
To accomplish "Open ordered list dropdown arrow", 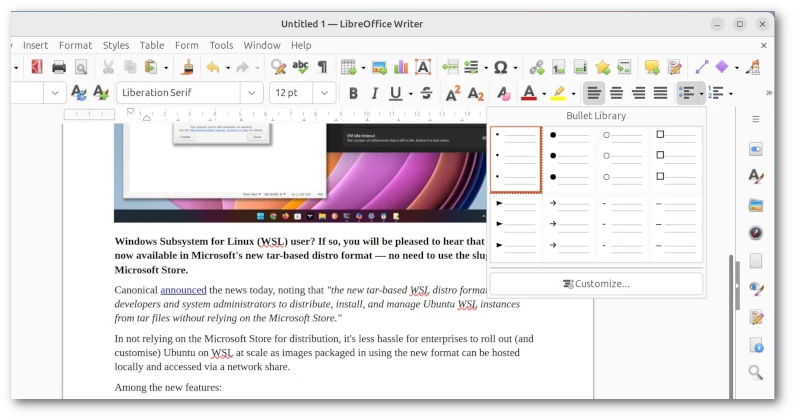I will [731, 94].
